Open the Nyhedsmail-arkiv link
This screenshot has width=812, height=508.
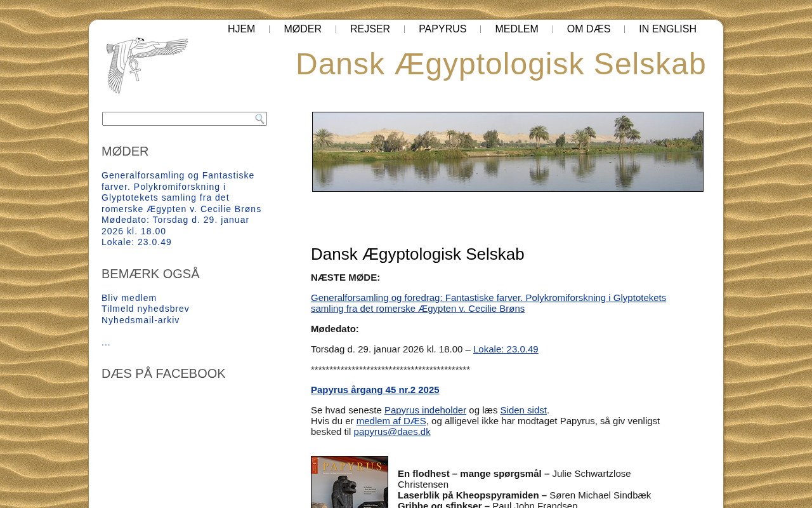pyautogui.click(x=140, y=320)
